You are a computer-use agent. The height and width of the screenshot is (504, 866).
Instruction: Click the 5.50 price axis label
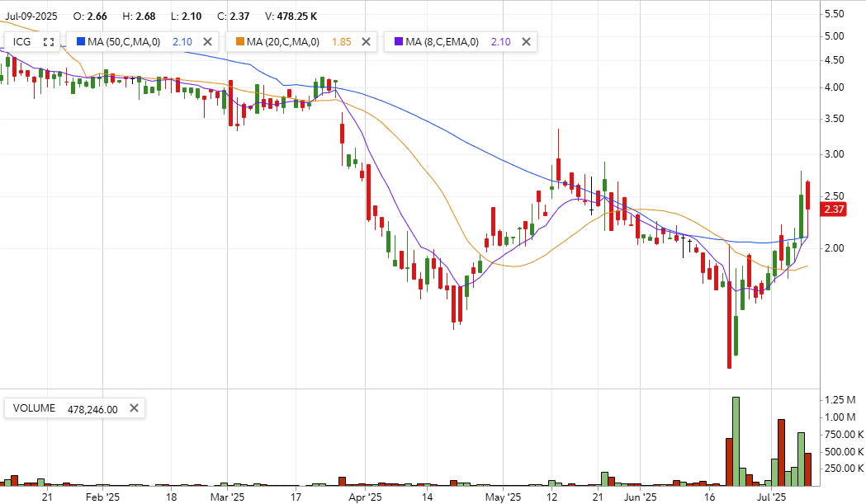pyautogui.click(x=834, y=14)
